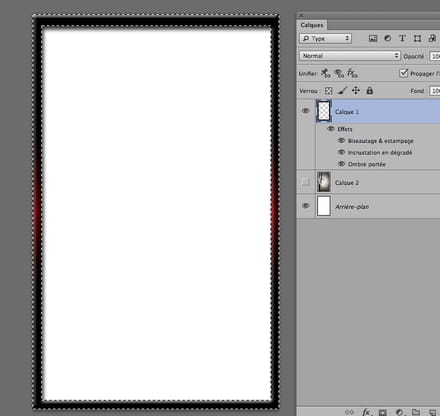Hide the Incrustation en dégradé effect
Viewport: 440px width, 416px height.
point(341,152)
